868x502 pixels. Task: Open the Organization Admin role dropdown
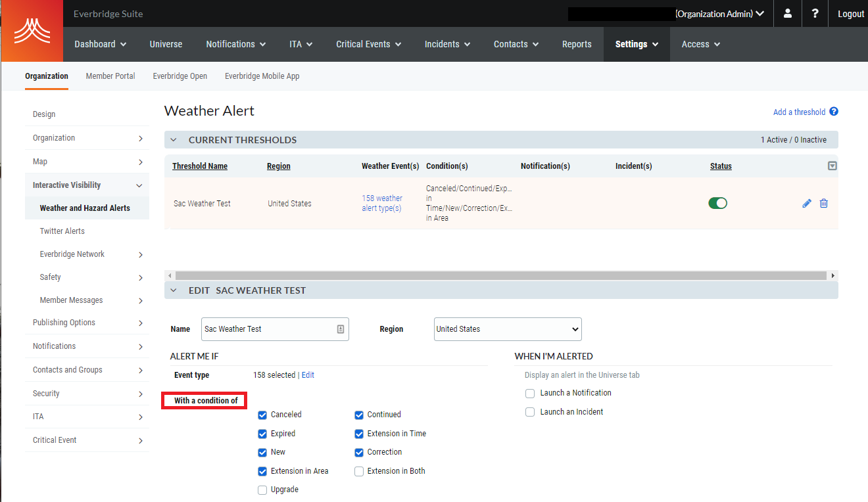tap(720, 14)
